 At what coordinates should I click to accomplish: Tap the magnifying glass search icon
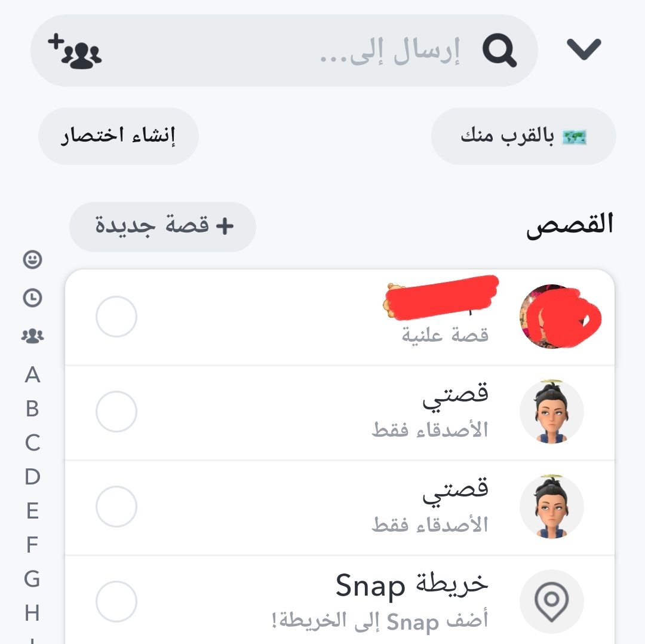pos(499,50)
